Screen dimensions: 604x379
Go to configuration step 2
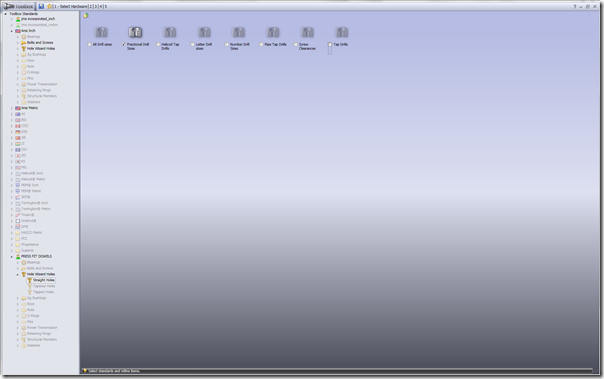[x=91, y=7]
